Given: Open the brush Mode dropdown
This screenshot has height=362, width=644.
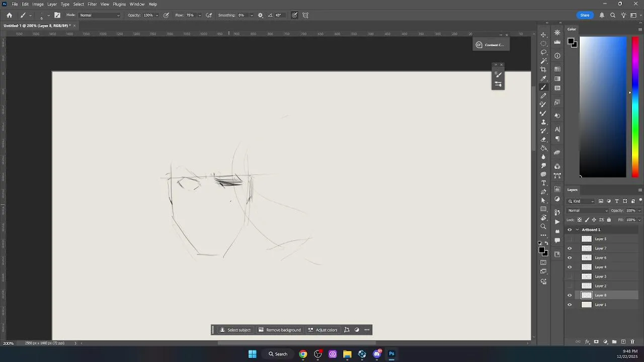Looking at the screenshot, I should coord(100,15).
